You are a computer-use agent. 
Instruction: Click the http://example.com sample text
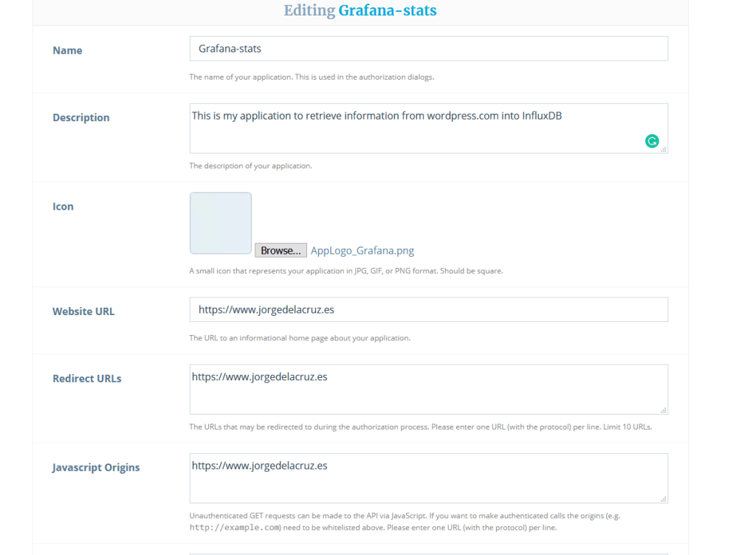(235, 528)
